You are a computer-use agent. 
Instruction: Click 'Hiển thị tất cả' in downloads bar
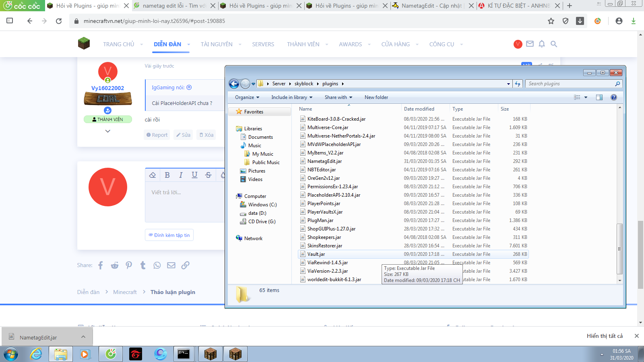605,336
